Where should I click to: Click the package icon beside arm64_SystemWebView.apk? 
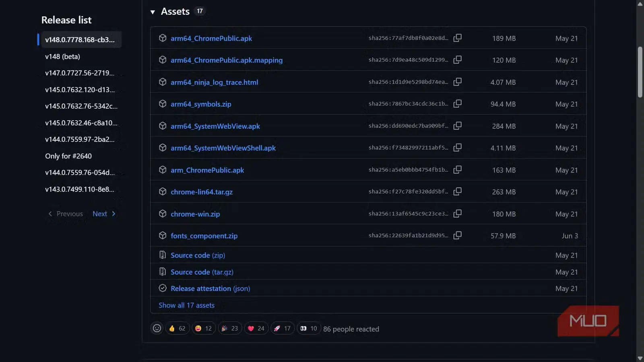163,126
